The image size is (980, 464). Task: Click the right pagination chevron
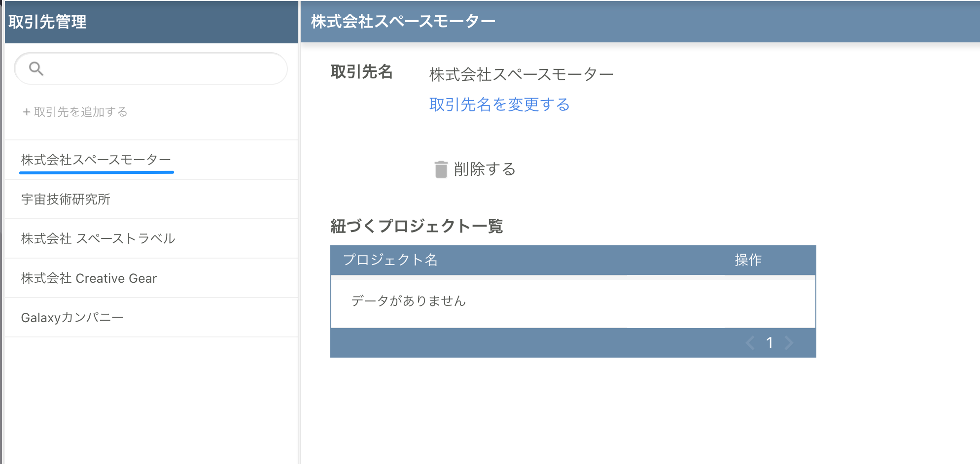(x=789, y=343)
